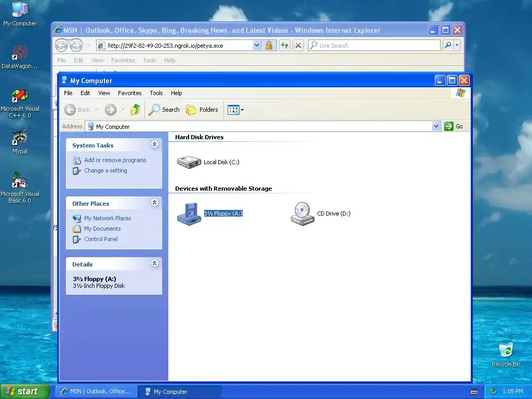532x399 pixels.
Task: Click Change a setting link
Action: (x=105, y=170)
